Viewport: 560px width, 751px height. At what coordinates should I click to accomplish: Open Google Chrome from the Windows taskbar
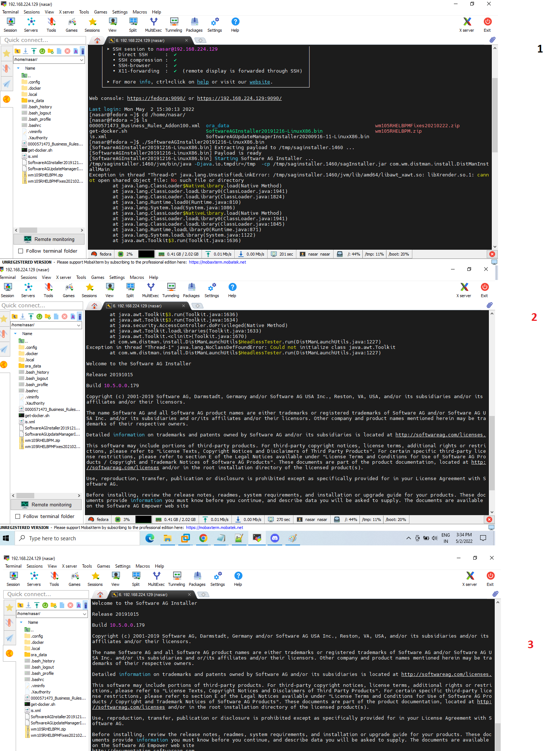203,538
